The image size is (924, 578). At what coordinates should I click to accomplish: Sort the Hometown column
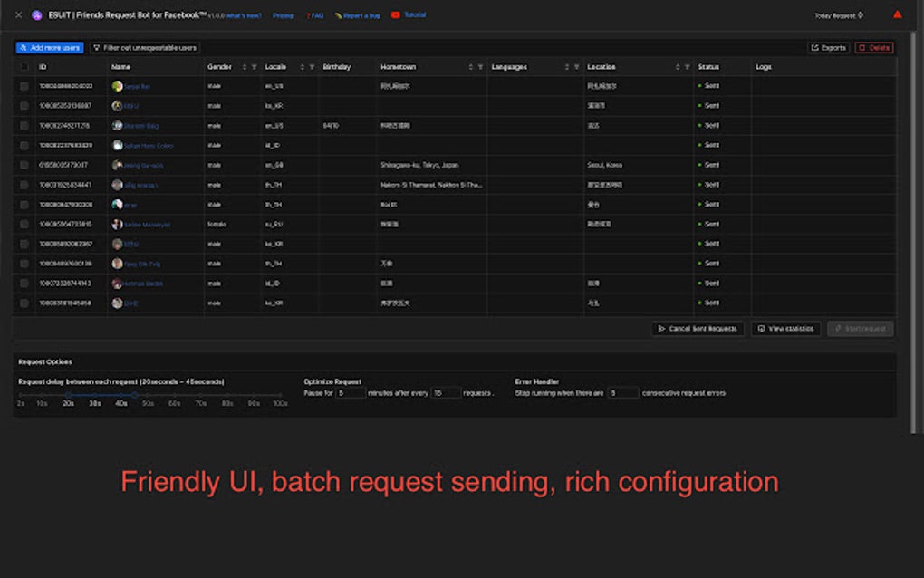click(471, 66)
